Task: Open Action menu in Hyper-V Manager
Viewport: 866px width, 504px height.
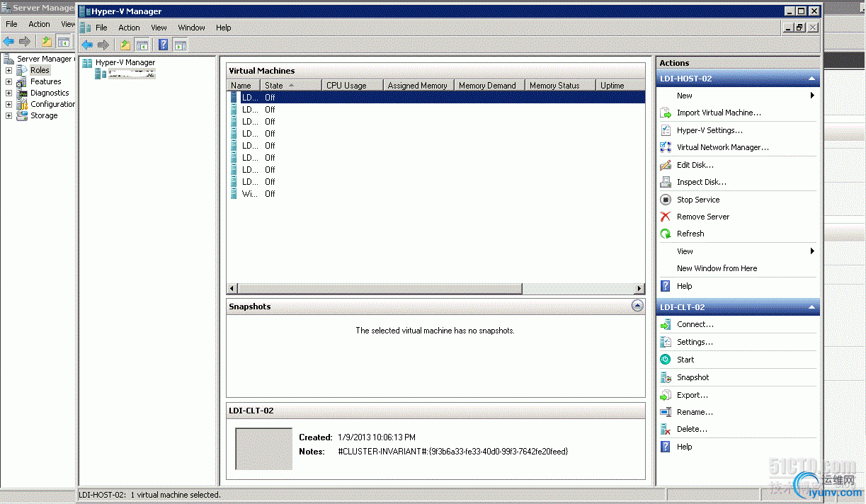Action: coord(129,28)
